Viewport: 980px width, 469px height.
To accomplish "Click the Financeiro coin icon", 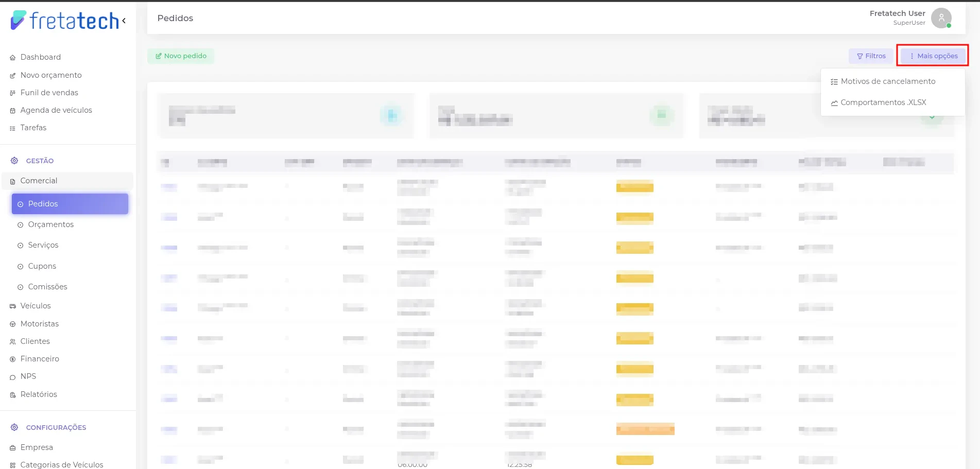I will 13,359.
